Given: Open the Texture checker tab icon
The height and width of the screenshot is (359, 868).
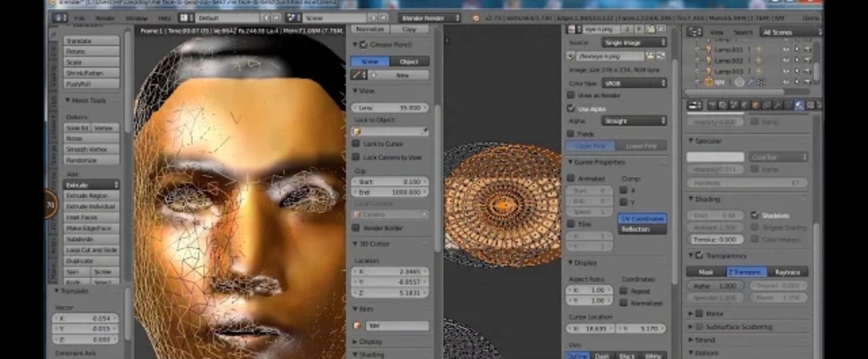Looking at the screenshot, I should [x=810, y=105].
